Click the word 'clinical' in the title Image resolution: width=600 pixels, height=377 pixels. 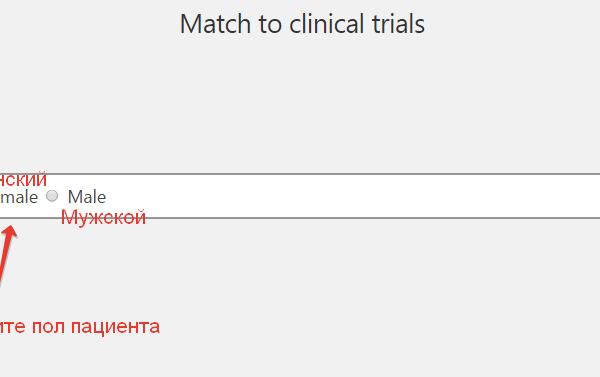[327, 24]
